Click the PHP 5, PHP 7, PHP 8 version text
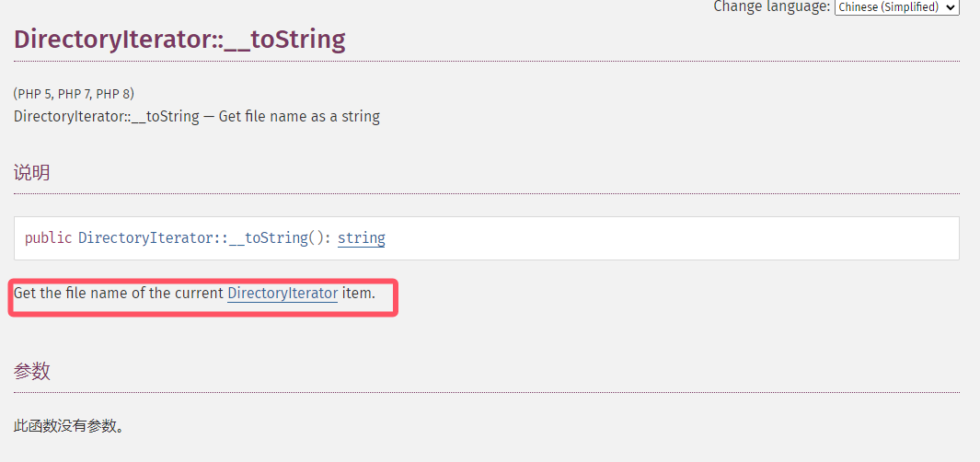 (74, 94)
